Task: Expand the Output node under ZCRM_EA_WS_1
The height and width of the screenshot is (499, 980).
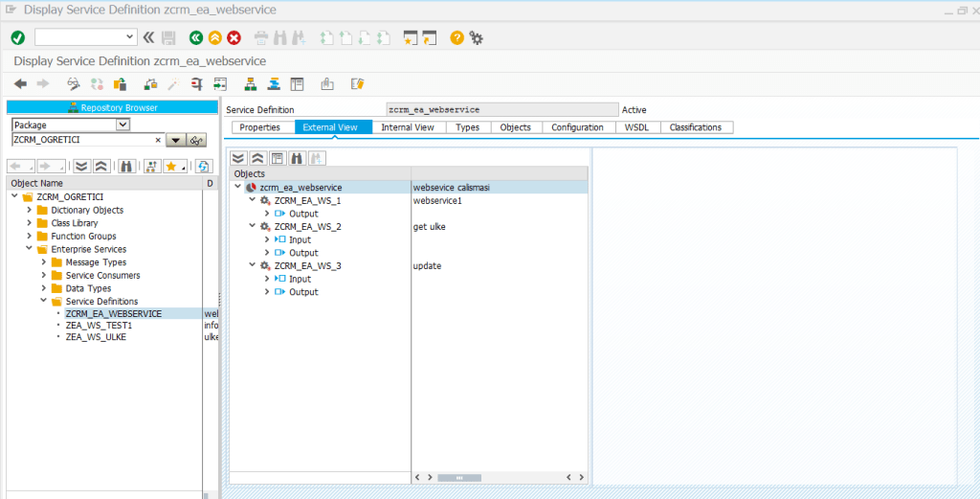Action: [267, 214]
